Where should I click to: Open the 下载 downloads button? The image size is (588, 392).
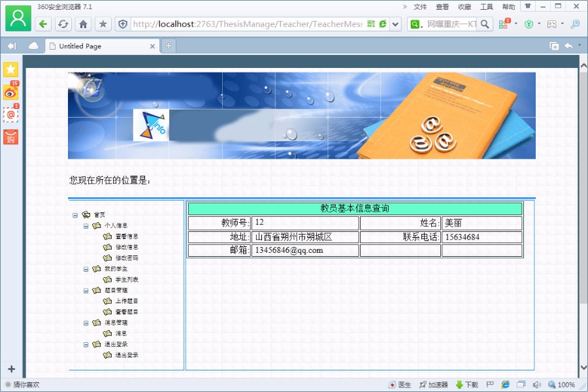pyautogui.click(x=467, y=385)
